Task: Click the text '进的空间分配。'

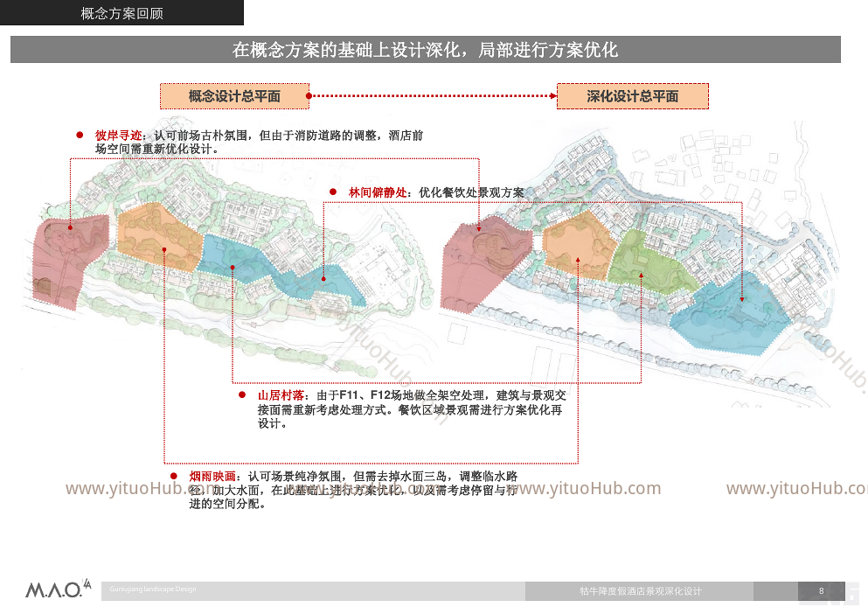Action: (x=227, y=504)
